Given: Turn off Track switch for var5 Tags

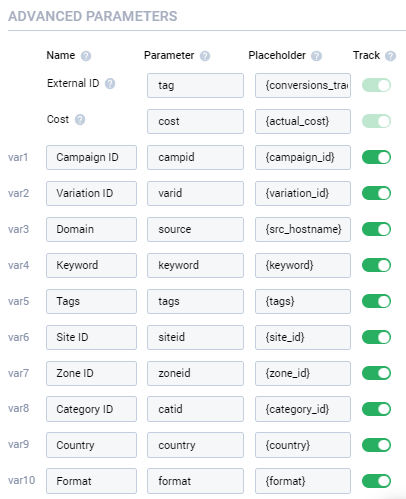Looking at the screenshot, I should (x=376, y=301).
